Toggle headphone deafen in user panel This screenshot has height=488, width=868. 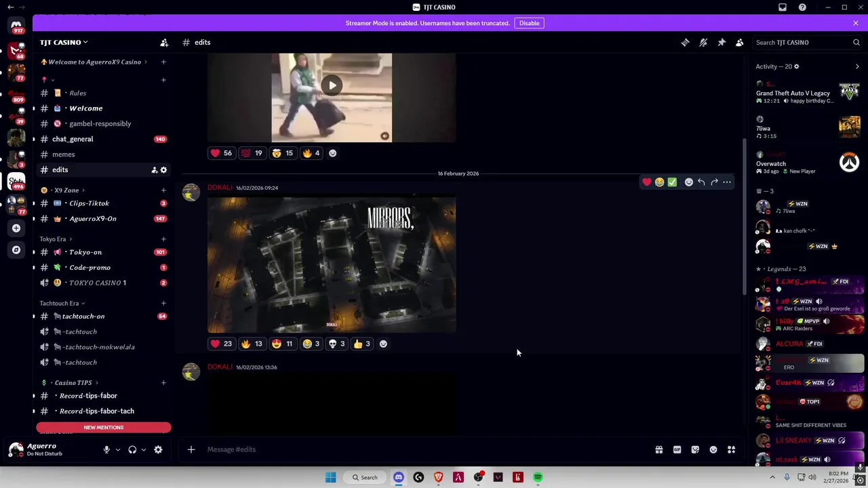coord(132,449)
